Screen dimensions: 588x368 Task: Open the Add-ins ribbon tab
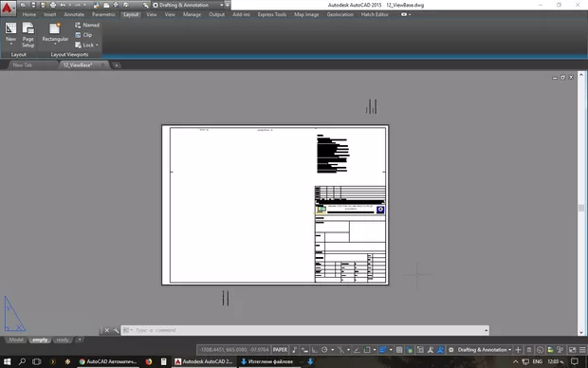click(x=241, y=14)
